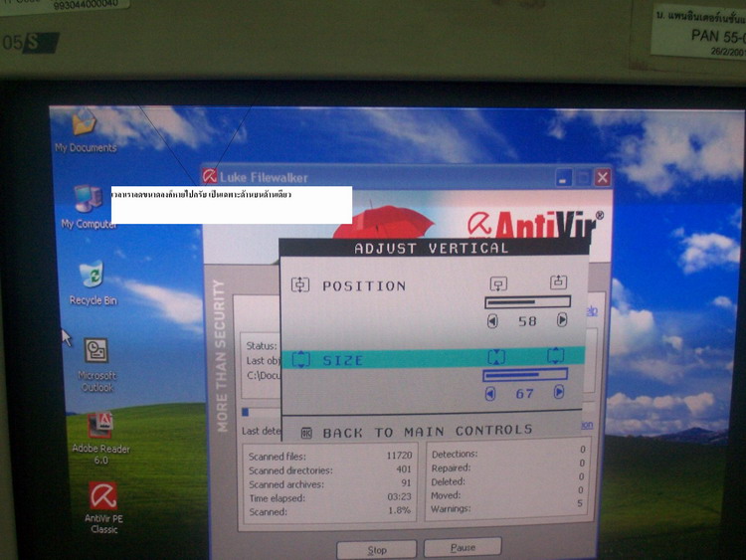This screenshot has width=746, height=560.
Task: Click the Detections label
Action: (x=455, y=455)
